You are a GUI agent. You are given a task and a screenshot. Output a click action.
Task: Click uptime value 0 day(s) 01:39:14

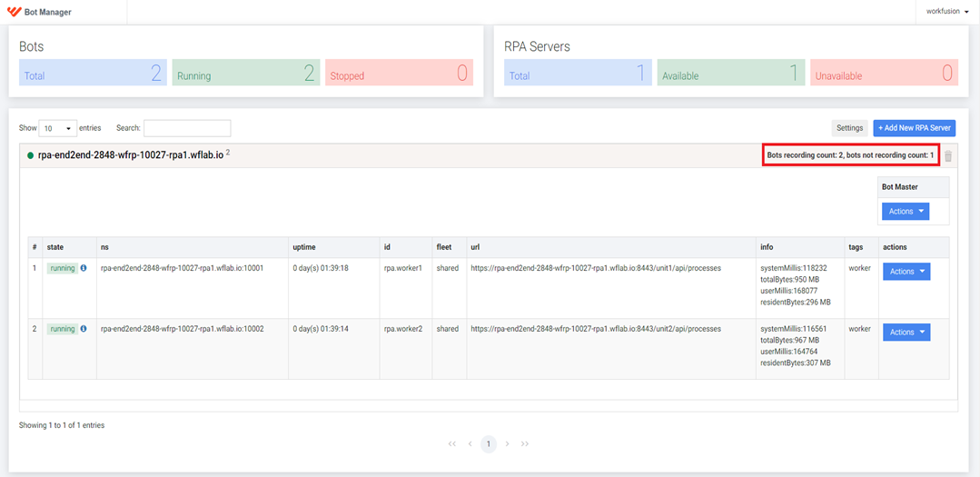pos(321,328)
